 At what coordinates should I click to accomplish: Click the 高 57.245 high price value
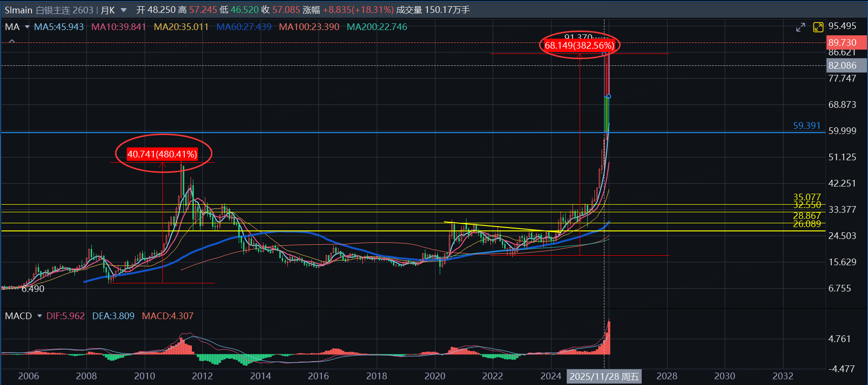(198, 10)
